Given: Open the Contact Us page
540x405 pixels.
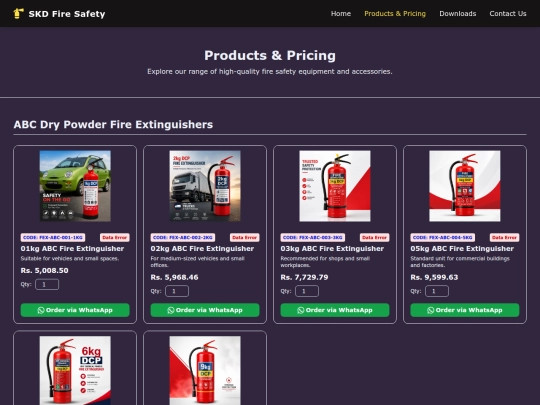Looking at the screenshot, I should coord(508,14).
